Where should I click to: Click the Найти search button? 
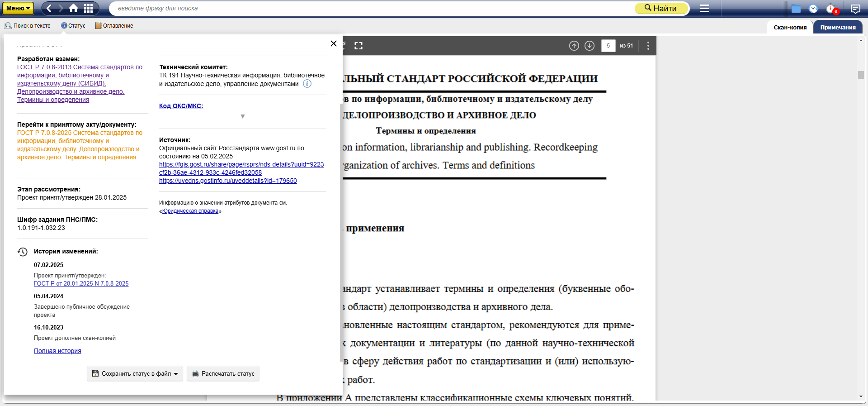(x=661, y=8)
